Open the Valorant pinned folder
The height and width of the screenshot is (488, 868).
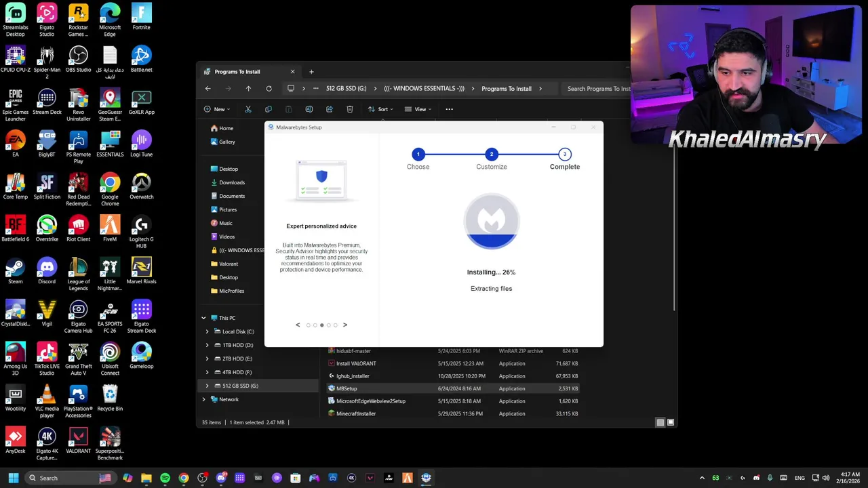point(224,264)
